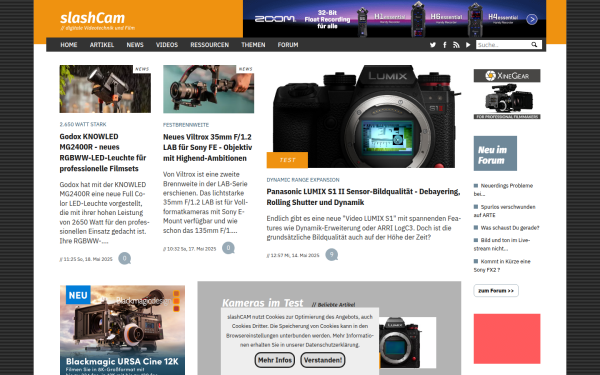Open forum thread Neuerdings Probleme bei...
This screenshot has height=375, width=600.
[503, 190]
